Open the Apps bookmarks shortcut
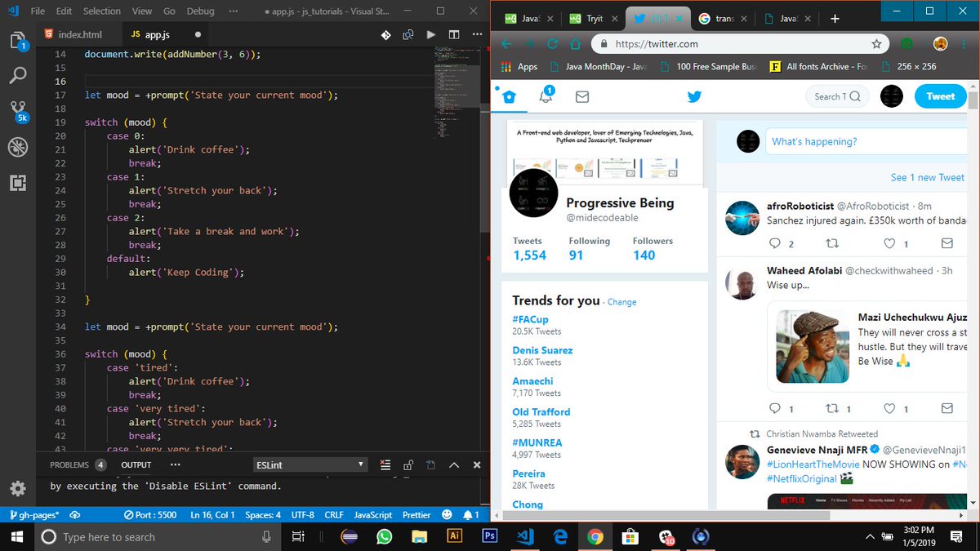Viewport: 980px width, 551px height. (519, 67)
